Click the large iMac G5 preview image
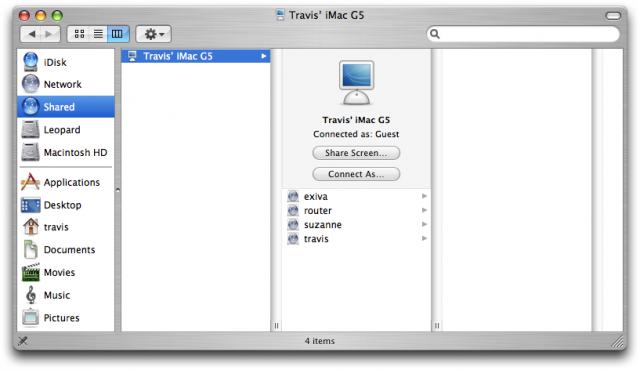 coord(356,83)
